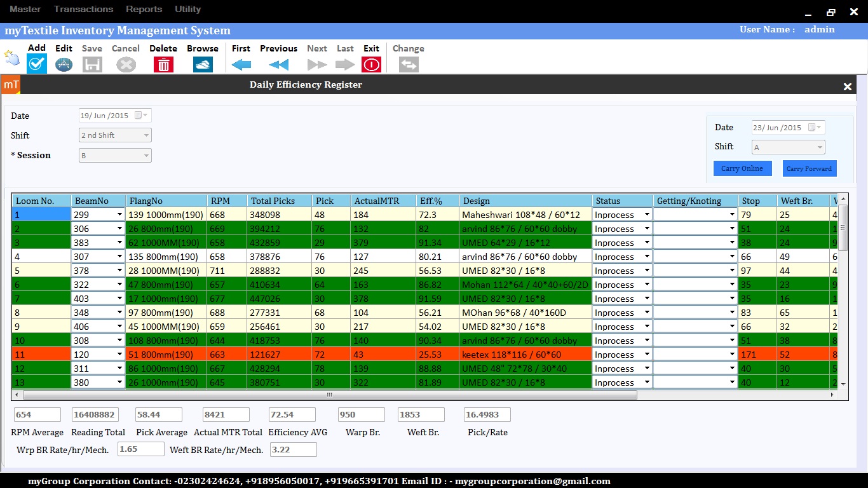This screenshot has height=488, width=868.
Task: Click the red Exit power icon
Action: [x=371, y=64]
